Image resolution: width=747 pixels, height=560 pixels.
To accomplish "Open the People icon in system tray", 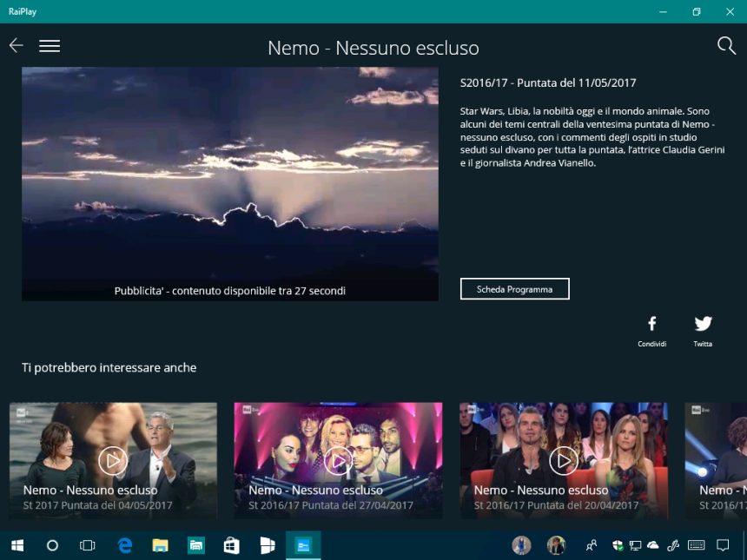I will [x=592, y=545].
